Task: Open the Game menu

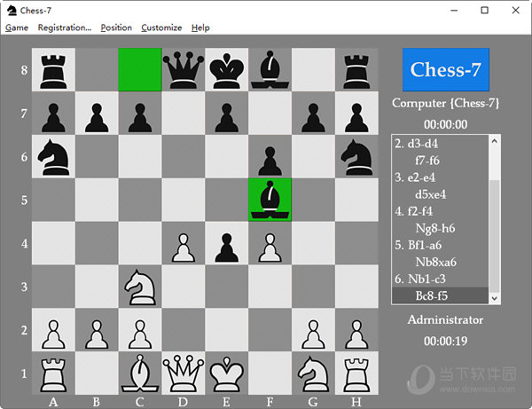Action: point(17,28)
